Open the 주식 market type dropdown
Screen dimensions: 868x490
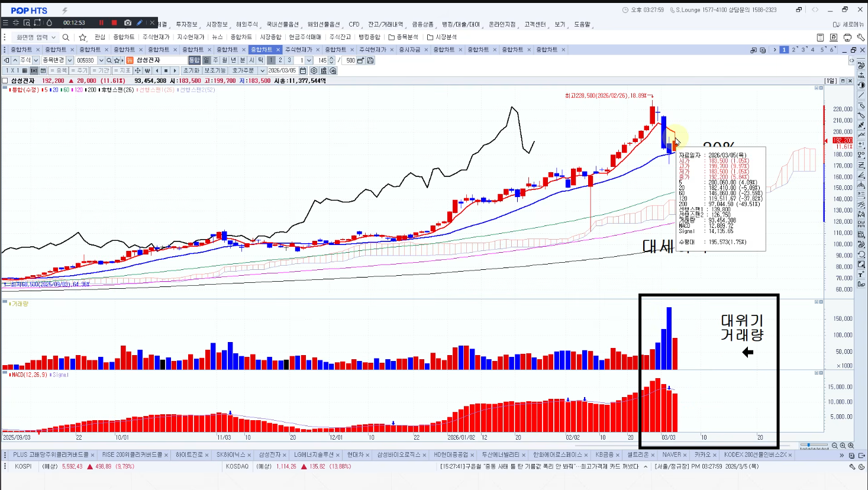click(36, 60)
